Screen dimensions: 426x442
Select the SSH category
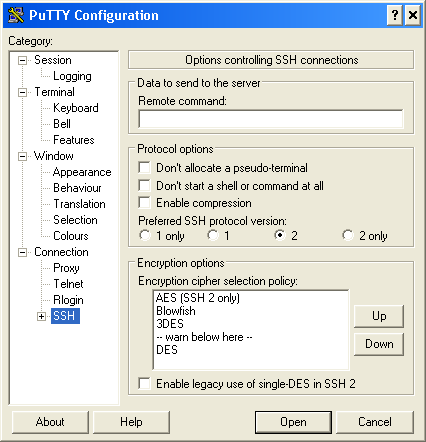64,316
